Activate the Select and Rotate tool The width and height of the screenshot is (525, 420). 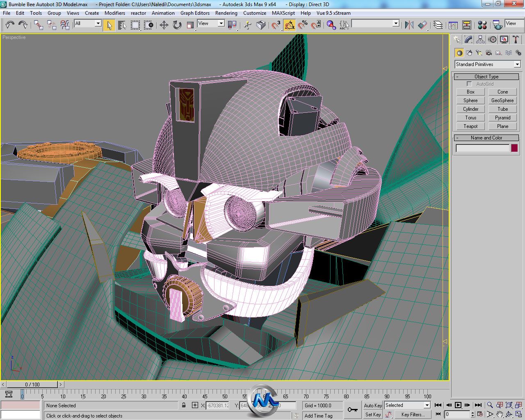(177, 25)
